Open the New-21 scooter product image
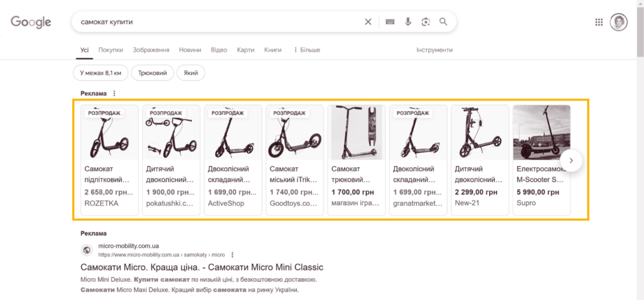This screenshot has width=644, height=300. [x=480, y=132]
